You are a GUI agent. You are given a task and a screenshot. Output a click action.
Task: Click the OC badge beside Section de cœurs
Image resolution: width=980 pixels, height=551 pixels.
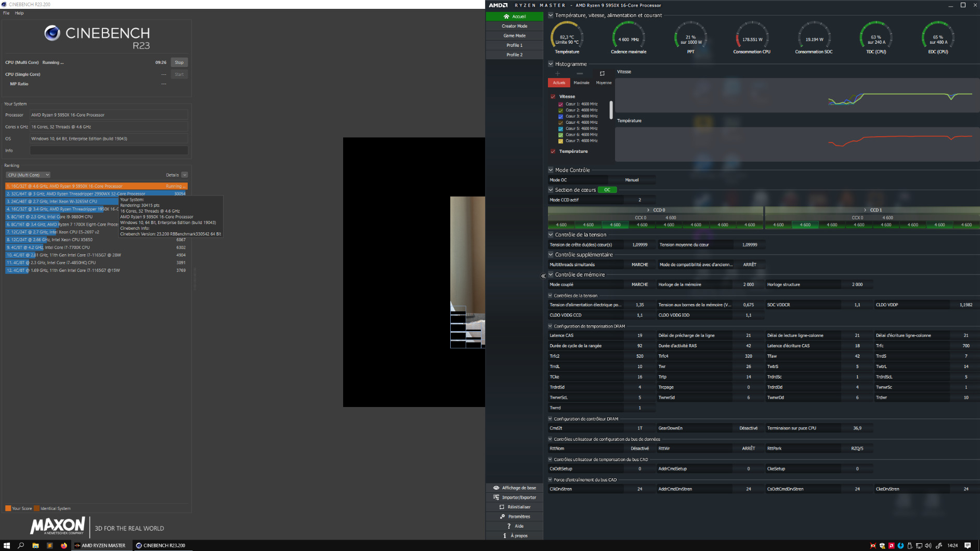[x=607, y=190]
